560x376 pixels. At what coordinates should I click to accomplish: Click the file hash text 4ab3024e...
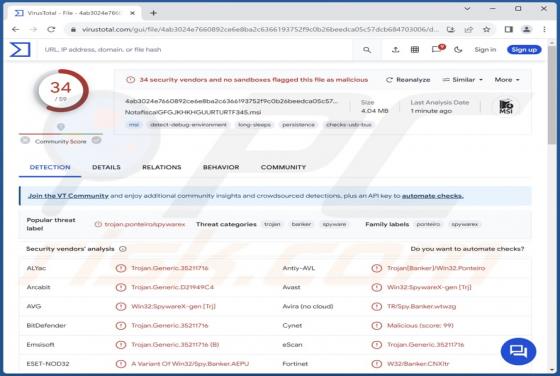click(231, 101)
